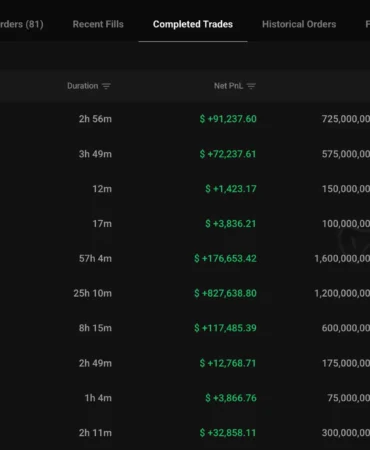Image resolution: width=370 pixels, height=450 pixels.
Task: Select the 3h 49m duration cell
Action: pyautogui.click(x=95, y=154)
